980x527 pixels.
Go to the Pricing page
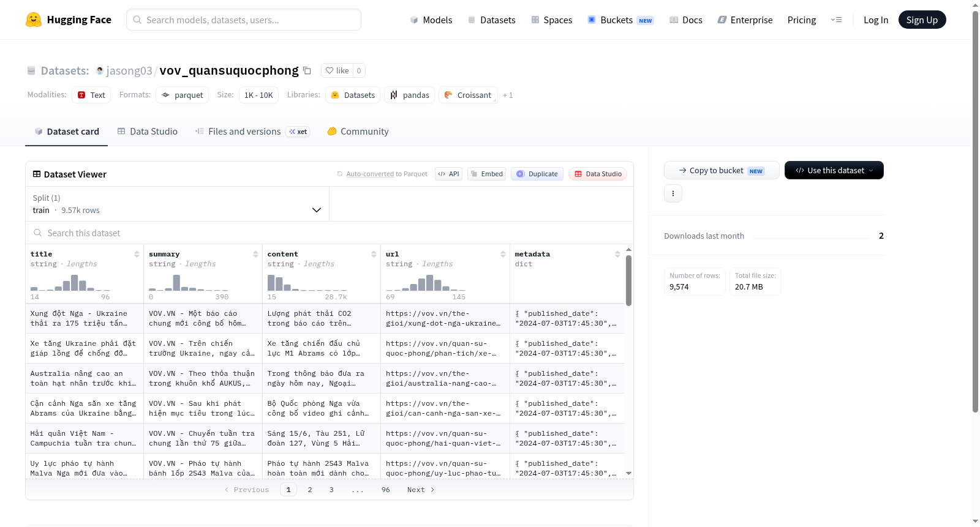tap(801, 20)
